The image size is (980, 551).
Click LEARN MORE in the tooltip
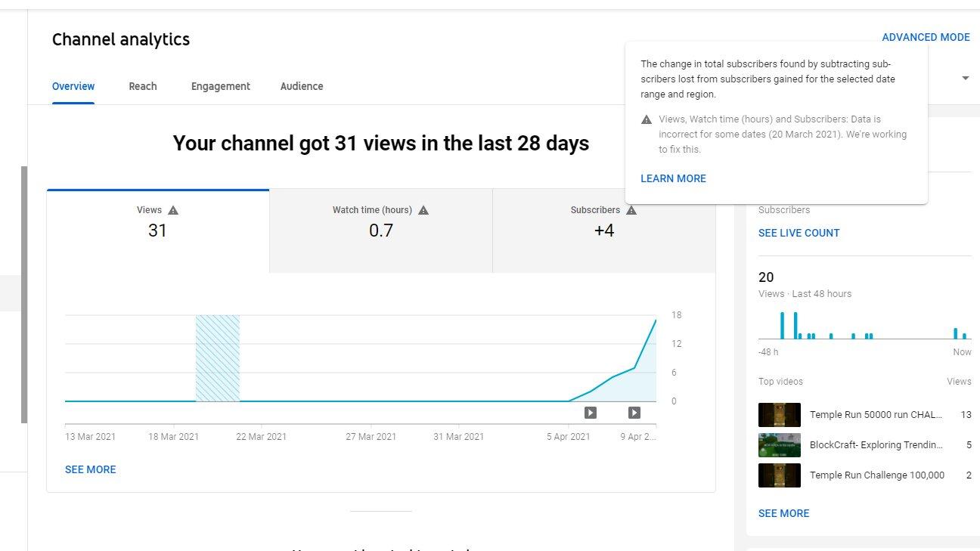pyautogui.click(x=673, y=178)
